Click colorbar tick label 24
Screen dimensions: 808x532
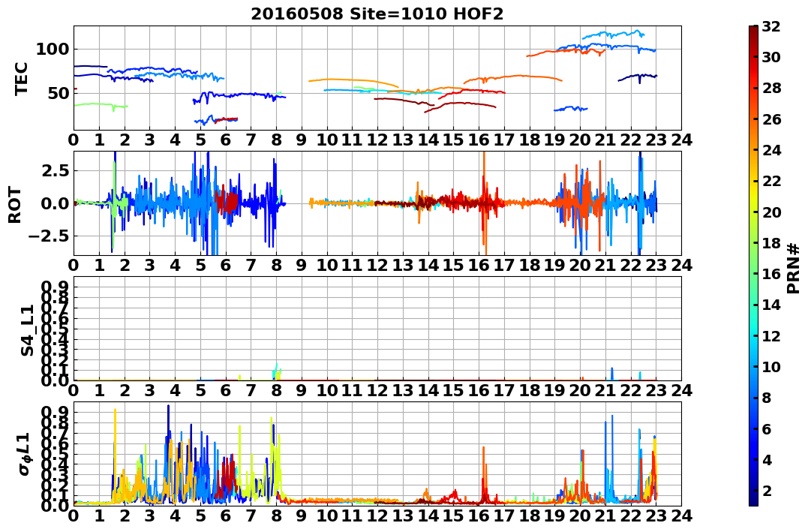tap(771, 150)
